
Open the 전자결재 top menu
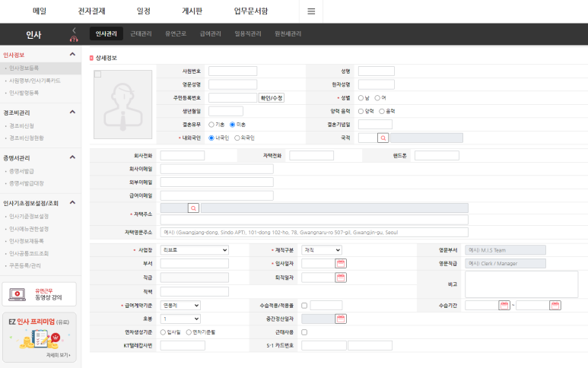point(92,11)
